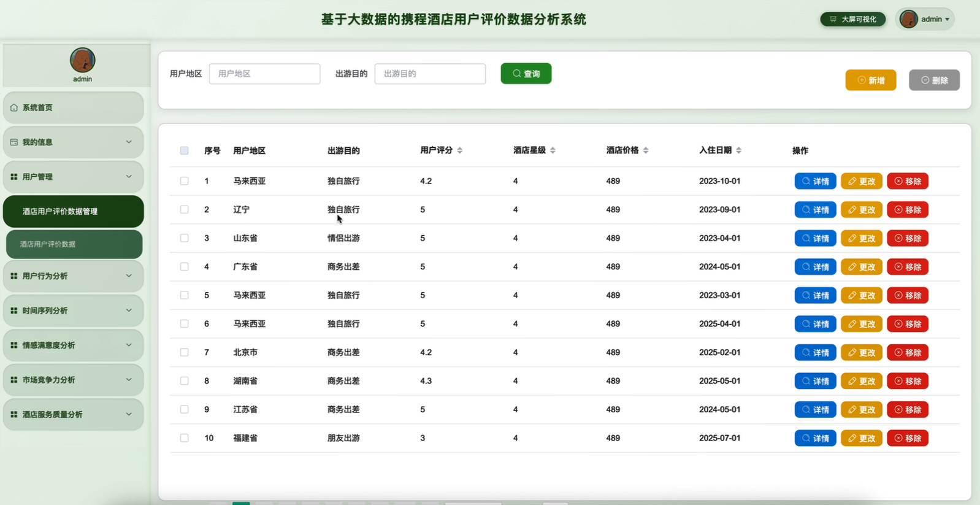Open the 用户管理 menu label
This screenshot has width=980, height=505.
coord(37,177)
